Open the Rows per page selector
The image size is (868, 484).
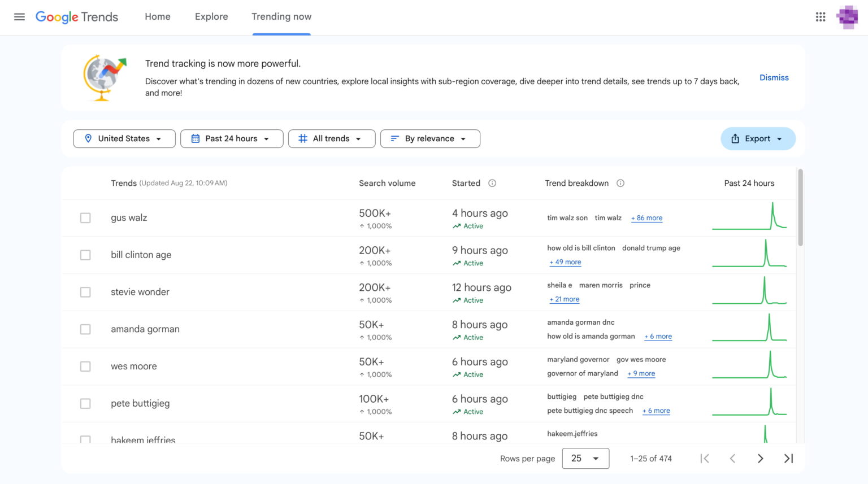click(585, 459)
